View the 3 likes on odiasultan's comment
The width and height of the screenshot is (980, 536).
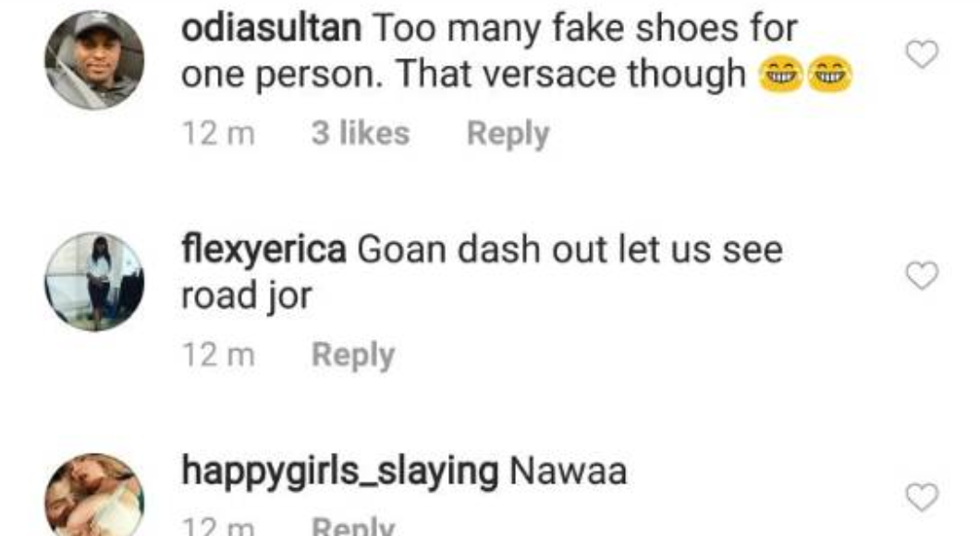coord(360,134)
